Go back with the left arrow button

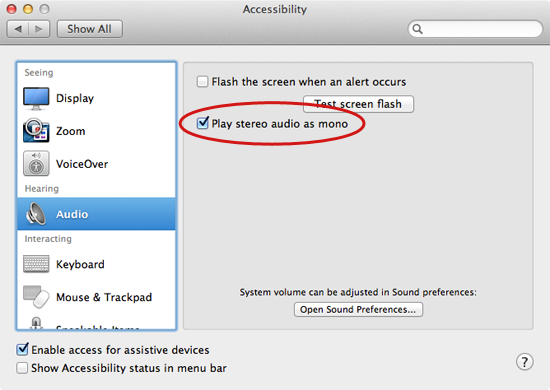click(x=18, y=29)
